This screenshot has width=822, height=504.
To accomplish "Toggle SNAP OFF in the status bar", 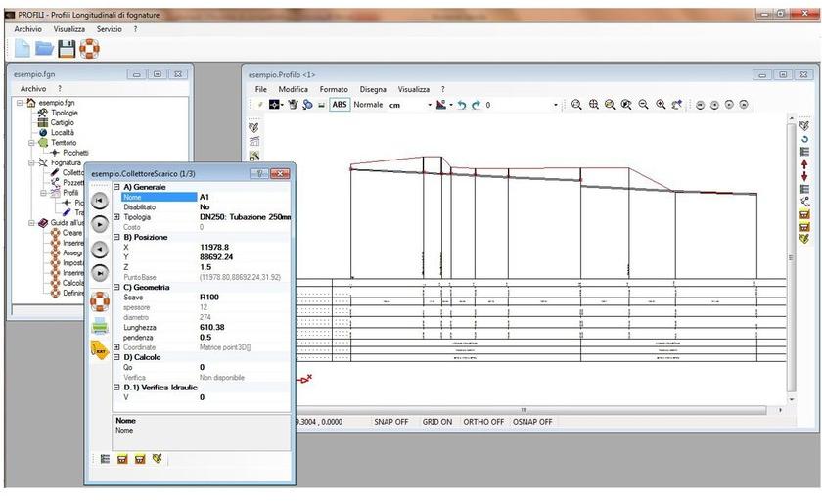I will [x=390, y=422].
